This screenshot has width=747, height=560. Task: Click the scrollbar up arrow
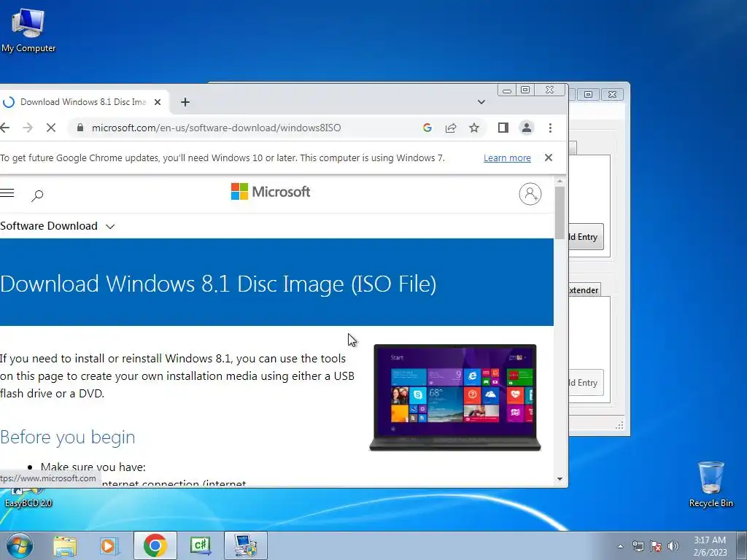pyautogui.click(x=560, y=182)
